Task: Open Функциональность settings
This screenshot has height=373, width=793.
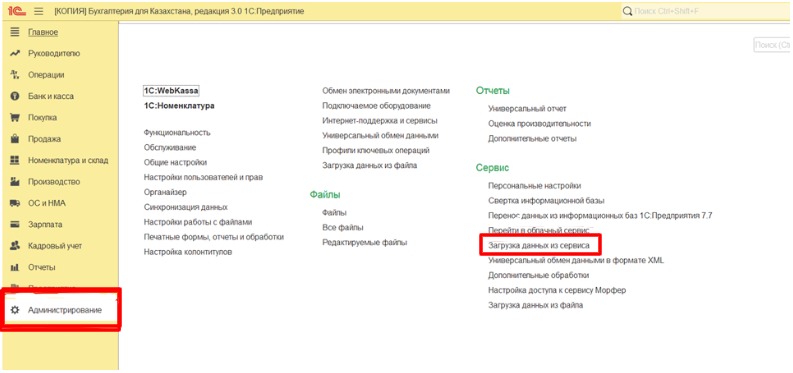Action: pos(177,132)
